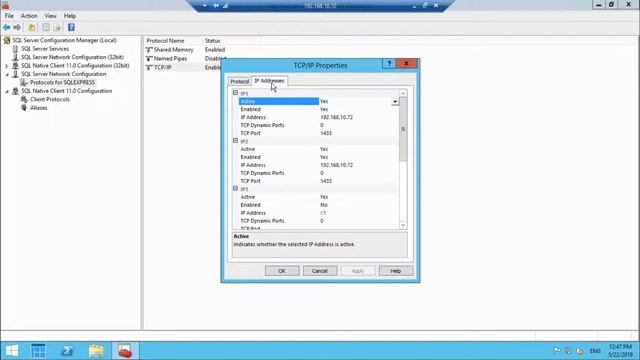Click IP2 IP Address value 192.168.10.72
Screen dimensions: 640x360
[x=336, y=165]
